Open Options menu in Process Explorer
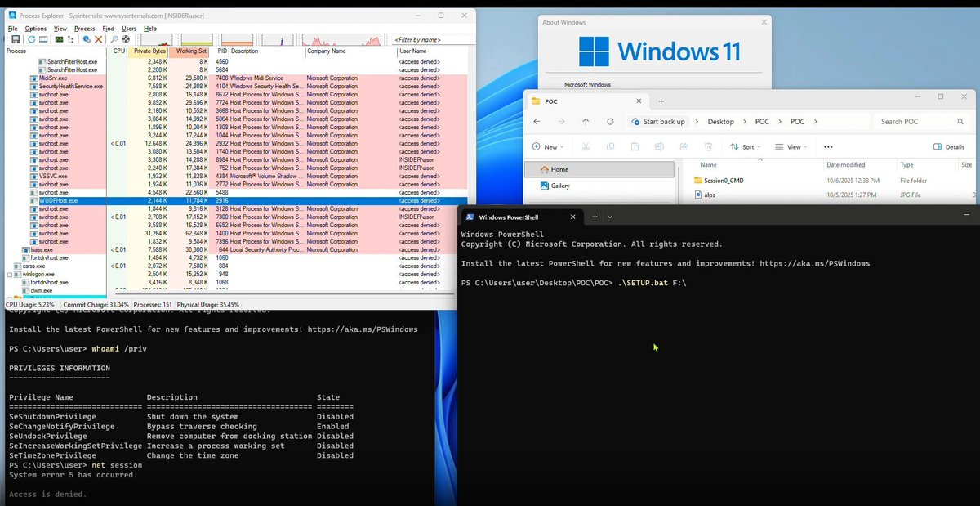Image resolution: width=980 pixels, height=506 pixels. pos(36,29)
